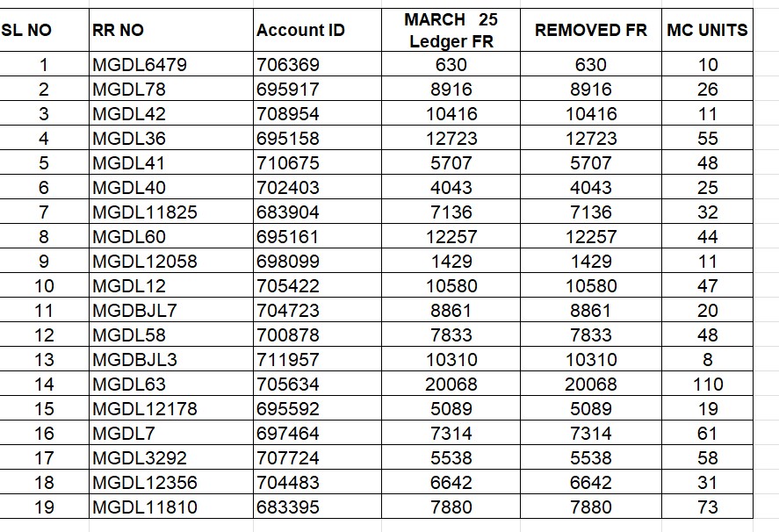
Task: Select cell with Account ID 695917
Action: tap(317, 89)
